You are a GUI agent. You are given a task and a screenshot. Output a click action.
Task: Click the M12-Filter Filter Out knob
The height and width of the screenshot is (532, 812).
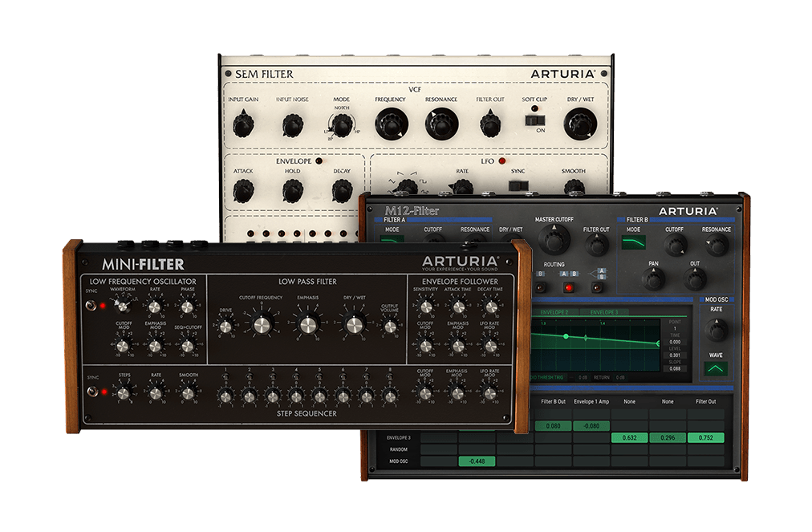(x=597, y=245)
